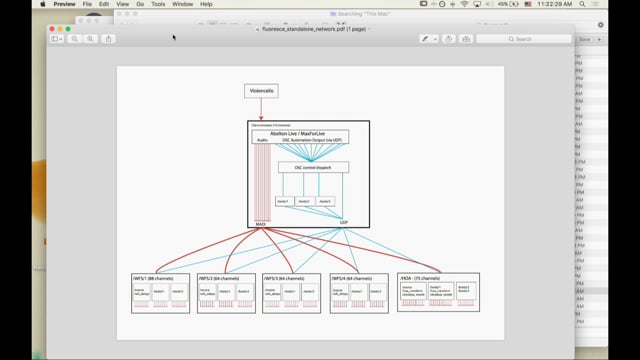The height and width of the screenshot is (360, 640).
Task: Open the File menu
Action: point(87,4)
